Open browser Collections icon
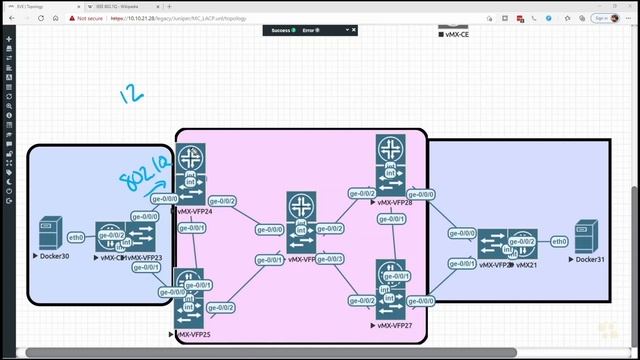Viewport: 640px width, 360px height. (x=582, y=18)
